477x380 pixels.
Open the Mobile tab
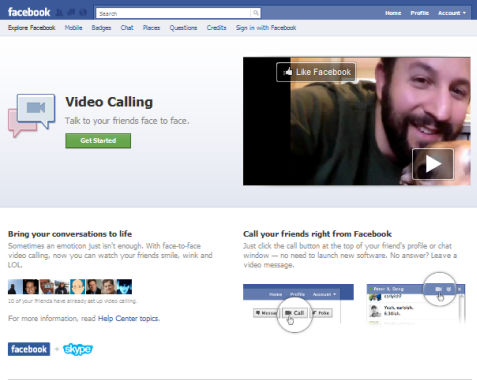[73, 28]
